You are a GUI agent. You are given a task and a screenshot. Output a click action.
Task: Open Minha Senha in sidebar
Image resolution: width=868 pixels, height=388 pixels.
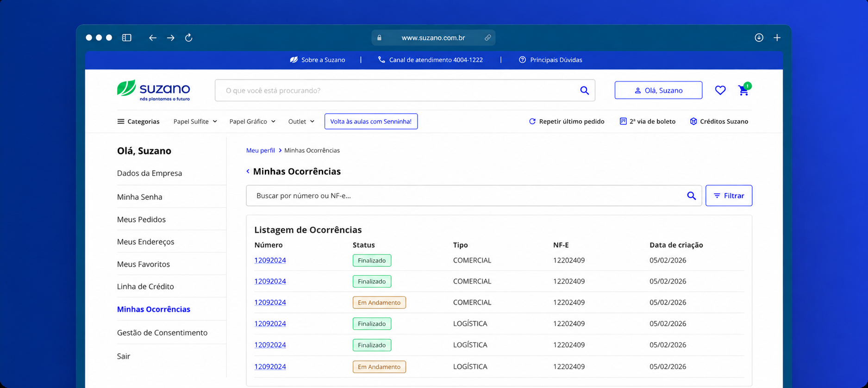140,197
